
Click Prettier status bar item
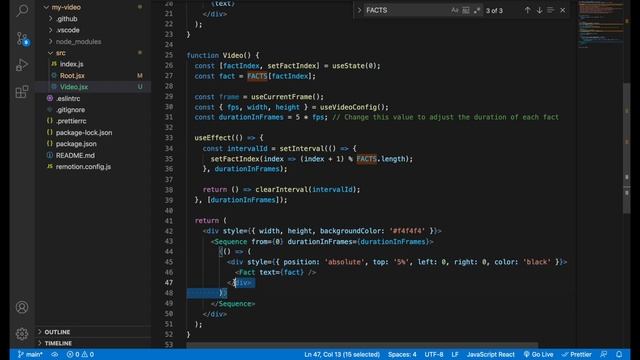577,354
